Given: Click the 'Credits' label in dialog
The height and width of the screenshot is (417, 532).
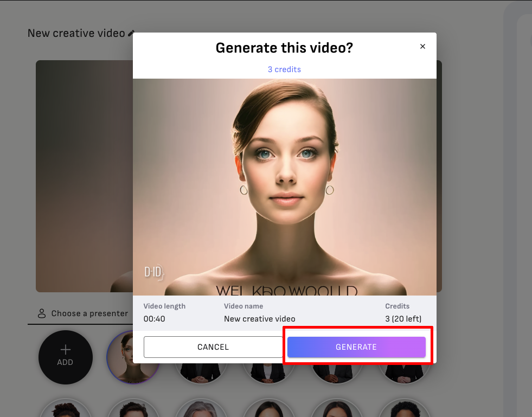Looking at the screenshot, I should [398, 306].
